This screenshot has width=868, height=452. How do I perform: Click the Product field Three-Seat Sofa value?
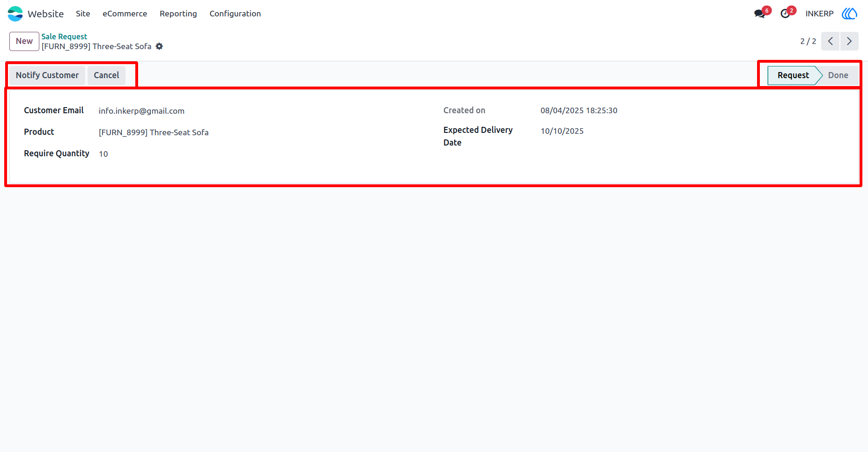[154, 132]
